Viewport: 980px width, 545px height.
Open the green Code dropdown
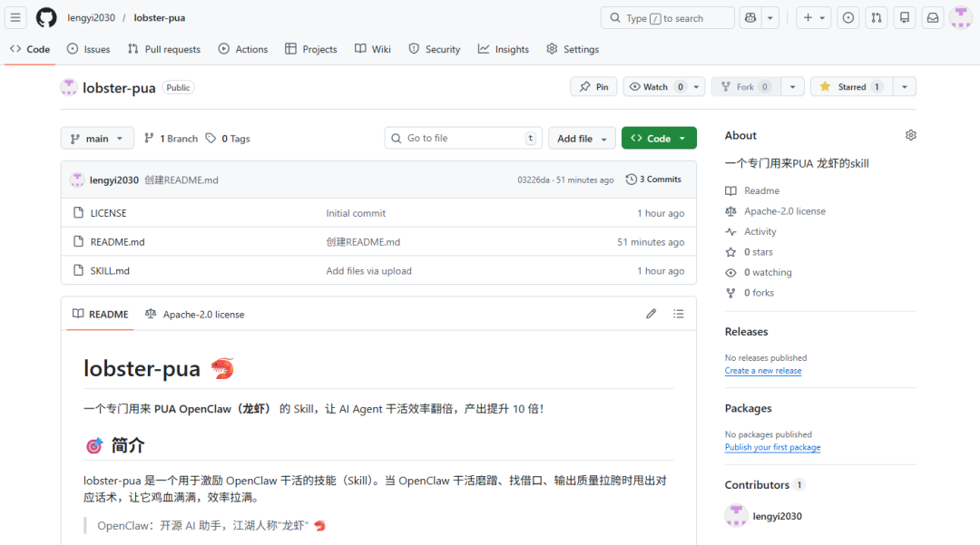coord(659,139)
